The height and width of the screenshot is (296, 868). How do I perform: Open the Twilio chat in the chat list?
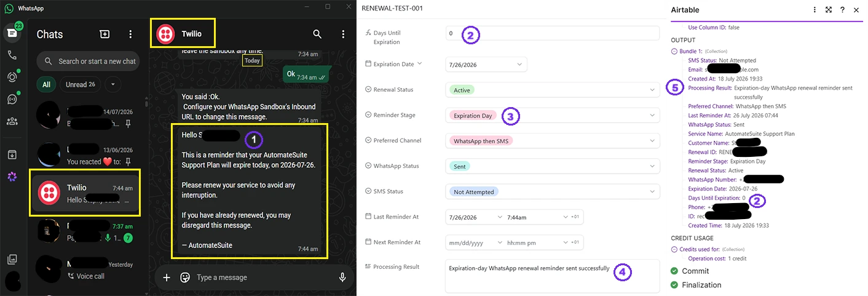coord(86,193)
